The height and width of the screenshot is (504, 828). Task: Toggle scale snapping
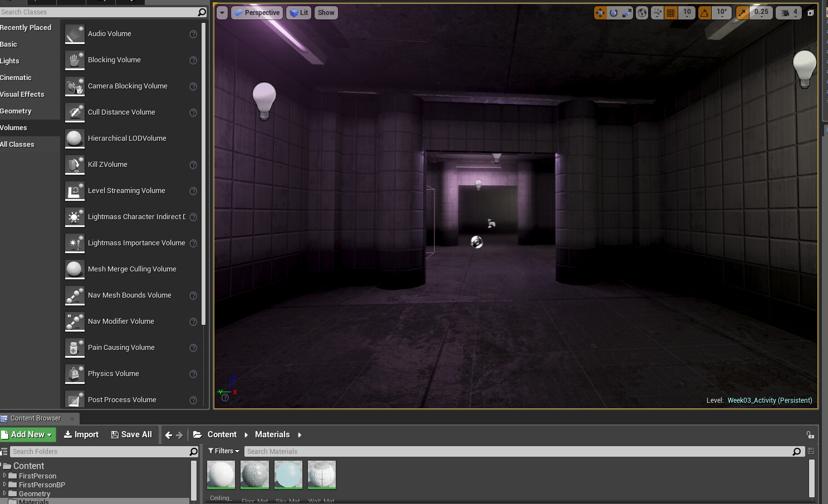(742, 12)
